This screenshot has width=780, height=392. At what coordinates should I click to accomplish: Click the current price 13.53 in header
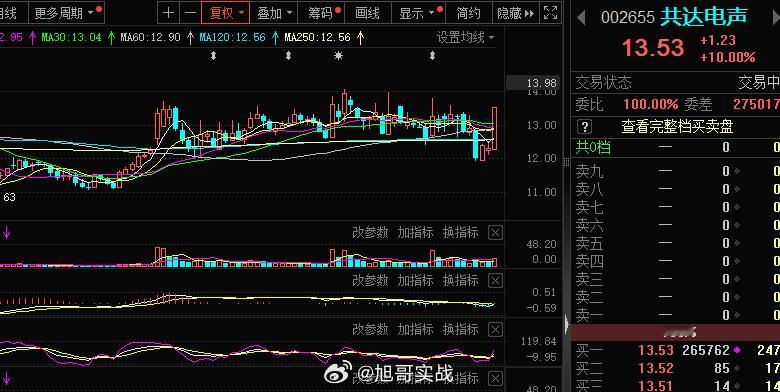pyautogui.click(x=653, y=48)
